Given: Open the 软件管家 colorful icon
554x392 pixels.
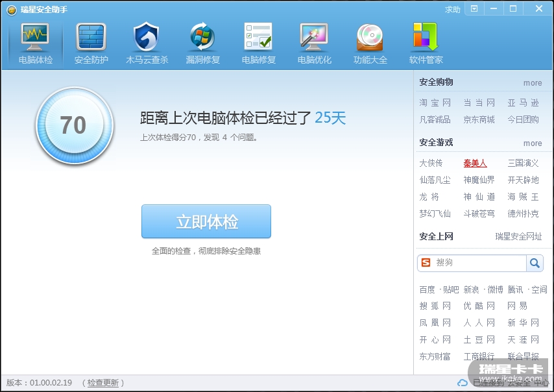Looking at the screenshot, I should pos(426,37).
